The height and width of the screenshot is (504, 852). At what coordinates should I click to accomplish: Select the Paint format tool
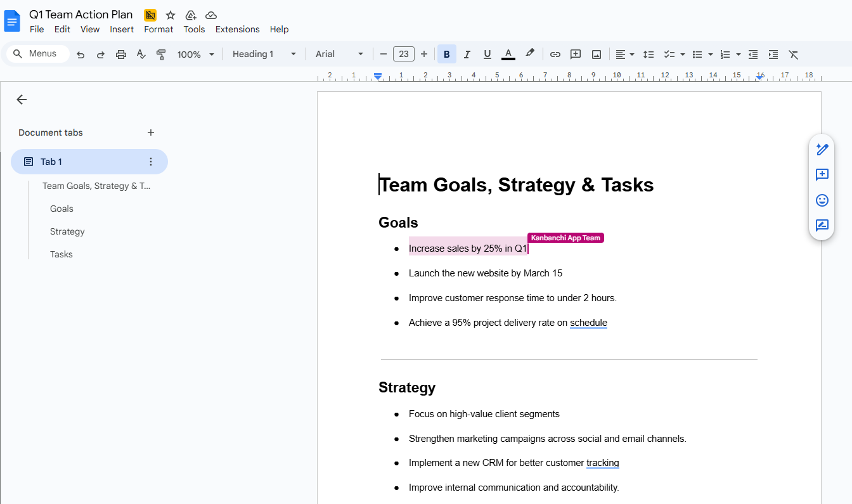(161, 55)
